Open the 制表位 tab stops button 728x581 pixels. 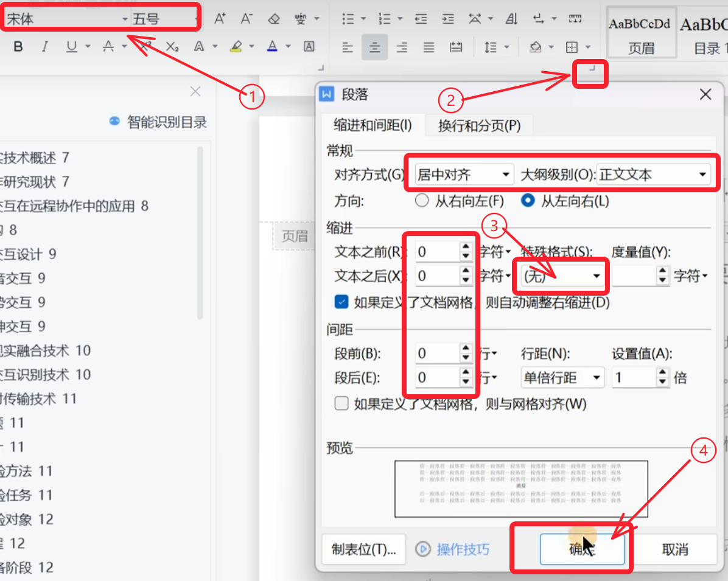363,549
